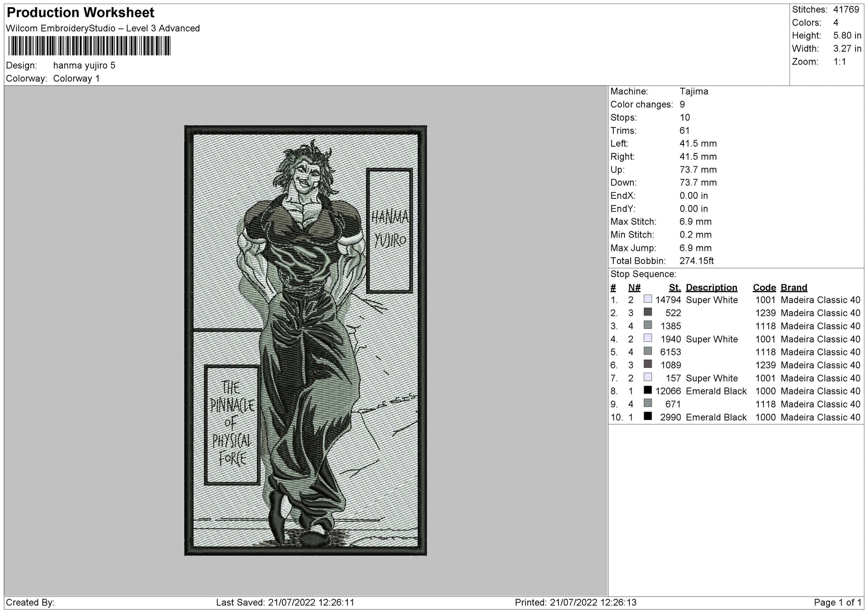Click the St. stitch count column header
868x613 pixels.
coord(674,288)
